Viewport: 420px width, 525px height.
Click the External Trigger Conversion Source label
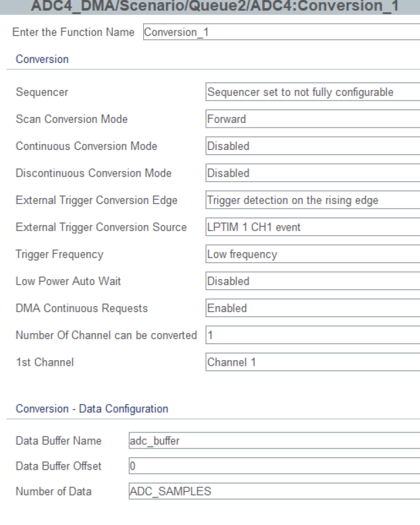click(101, 227)
